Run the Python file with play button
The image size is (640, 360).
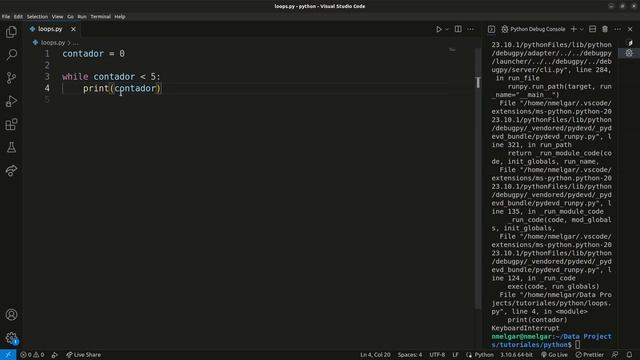tap(438, 29)
